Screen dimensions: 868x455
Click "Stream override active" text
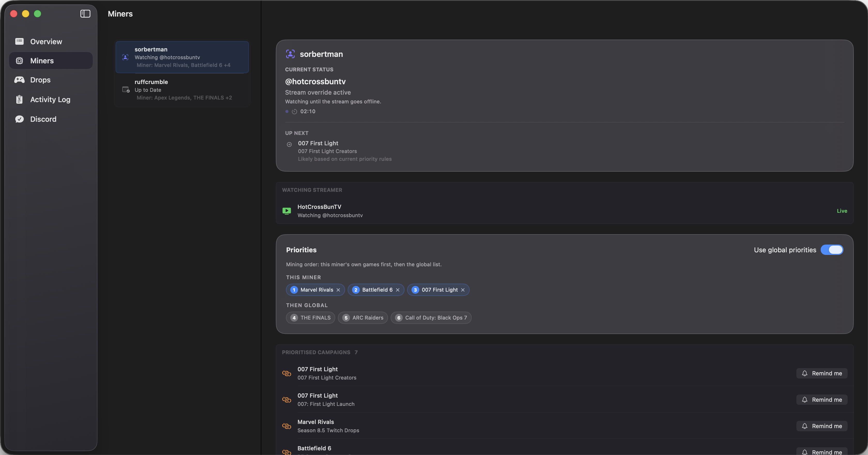pyautogui.click(x=318, y=92)
